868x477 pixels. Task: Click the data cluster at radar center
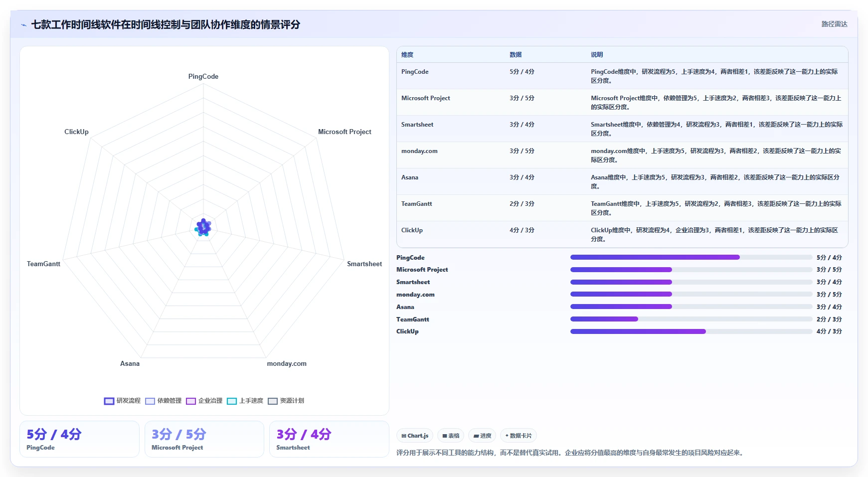(x=203, y=227)
